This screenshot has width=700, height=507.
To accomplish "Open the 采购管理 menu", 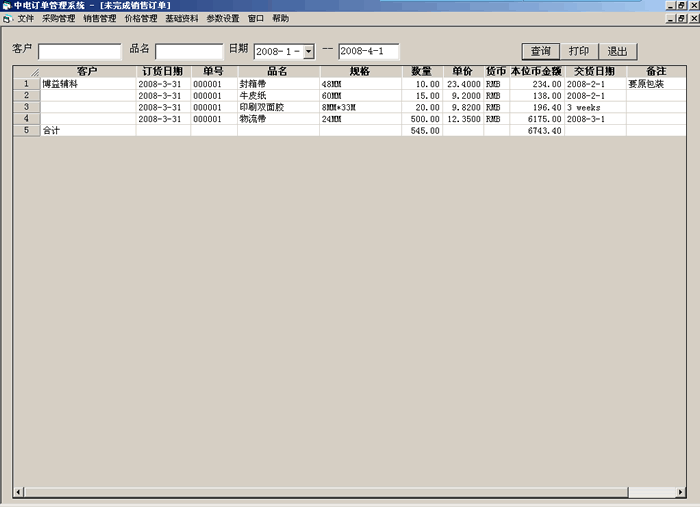I will 58,18.
